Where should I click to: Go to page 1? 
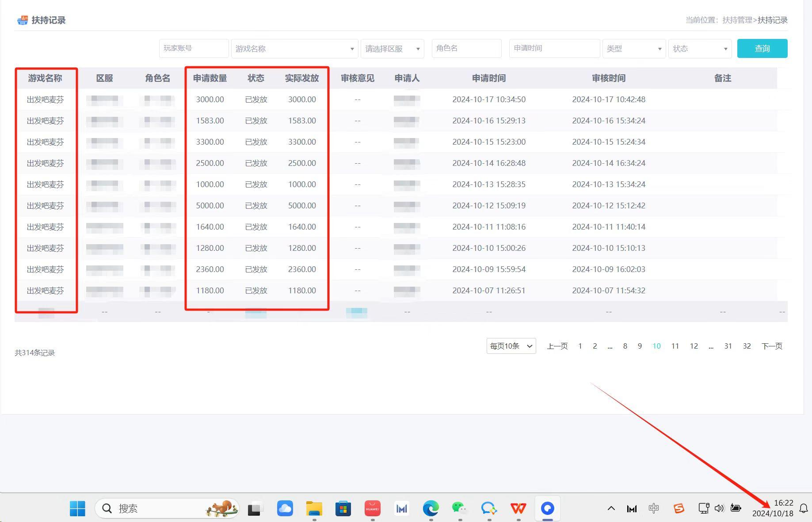pos(580,346)
